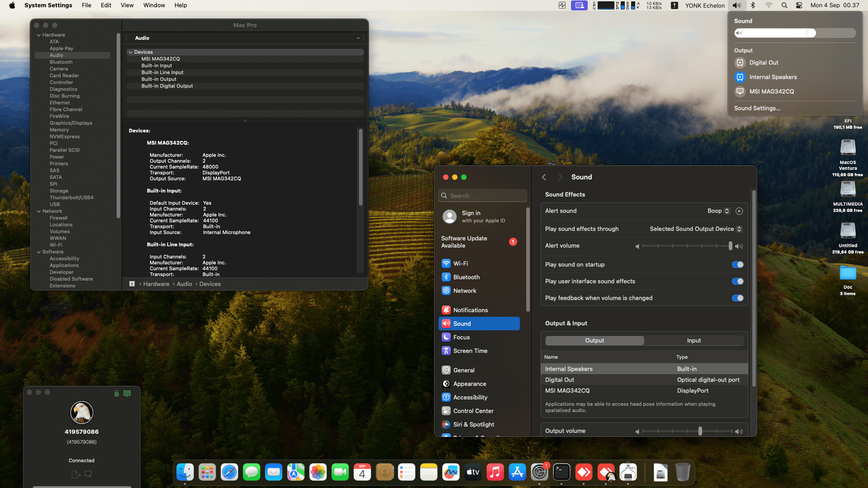Screen dimensions: 868x488
Task: Select Internal Speakers in Sound menu
Action: [x=773, y=77]
